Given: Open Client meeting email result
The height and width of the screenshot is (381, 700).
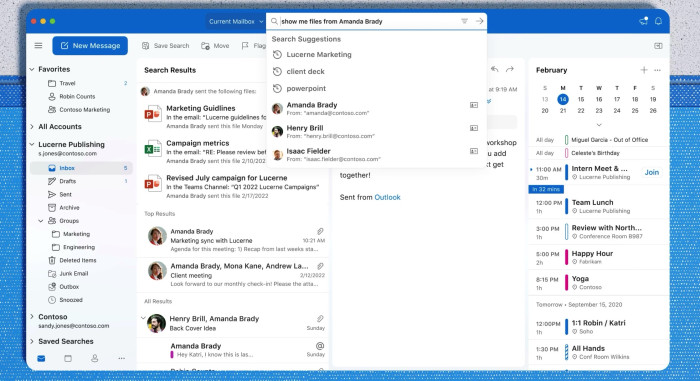Looking at the screenshot, I should point(233,275).
